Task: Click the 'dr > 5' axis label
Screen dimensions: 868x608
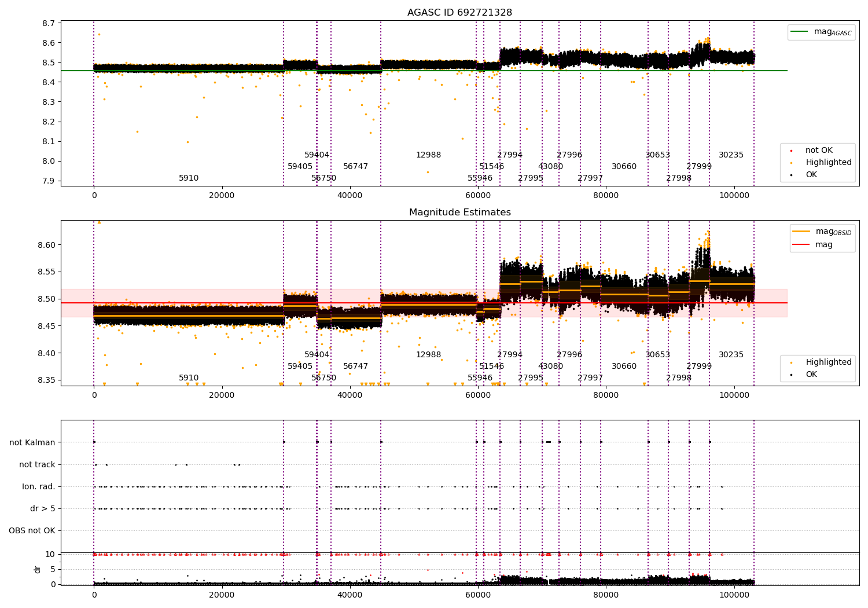Action: pyautogui.click(x=43, y=508)
